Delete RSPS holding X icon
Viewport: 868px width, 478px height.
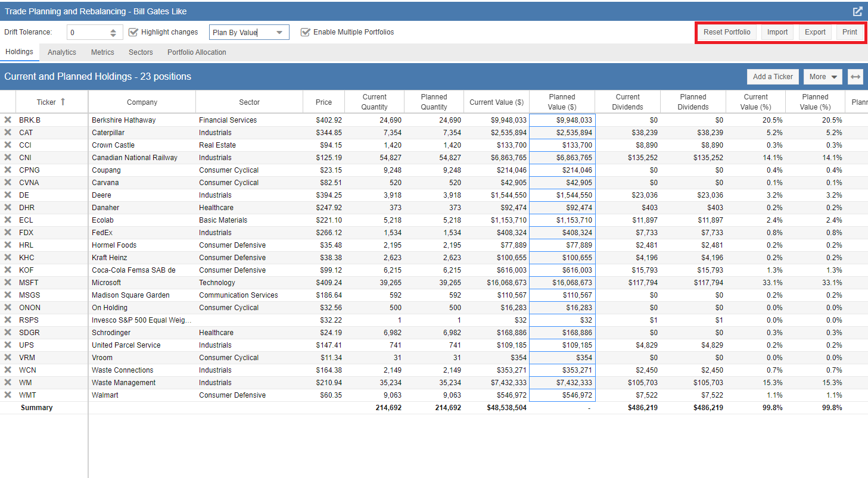click(8, 320)
